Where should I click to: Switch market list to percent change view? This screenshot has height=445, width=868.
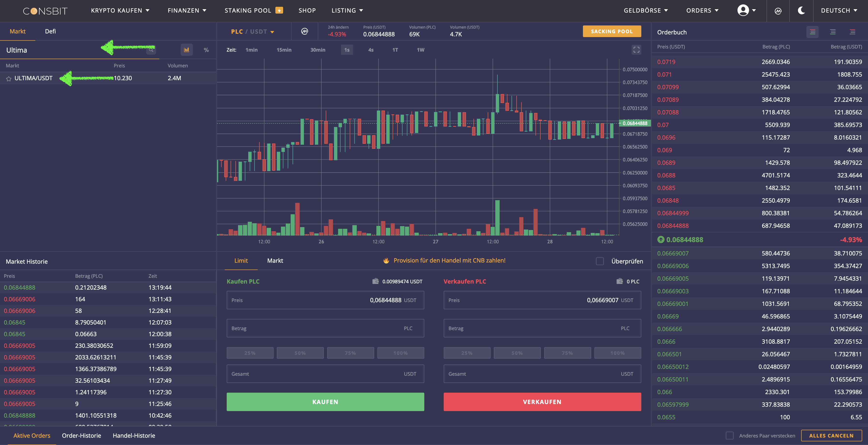pos(206,50)
